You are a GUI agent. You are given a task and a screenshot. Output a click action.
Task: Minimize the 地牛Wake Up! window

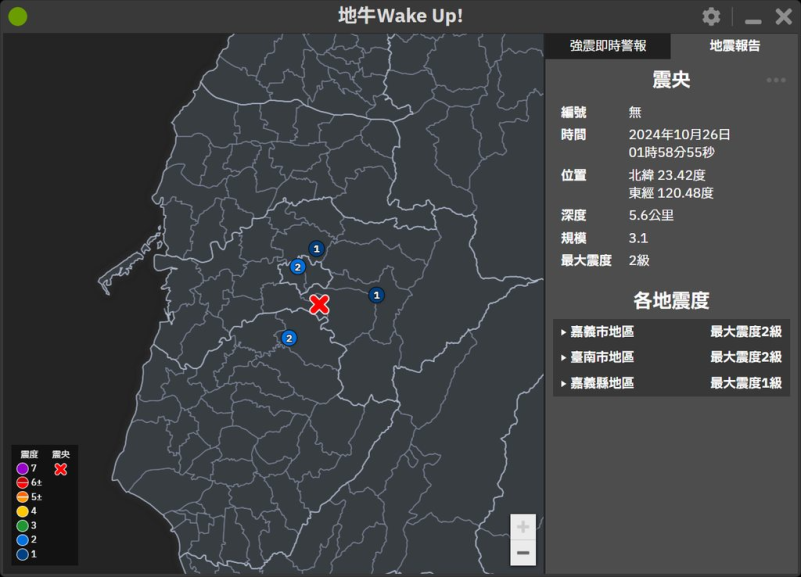(753, 18)
